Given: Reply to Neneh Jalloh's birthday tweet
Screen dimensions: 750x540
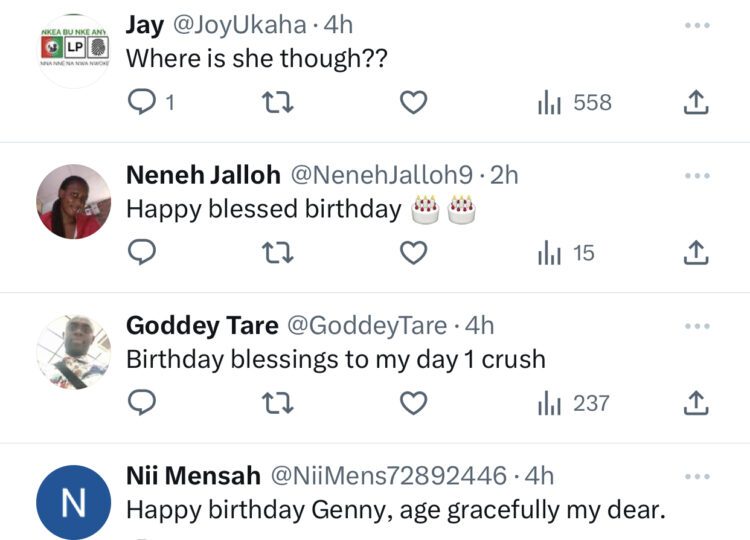Looking at the screenshot, I should pos(143,253).
